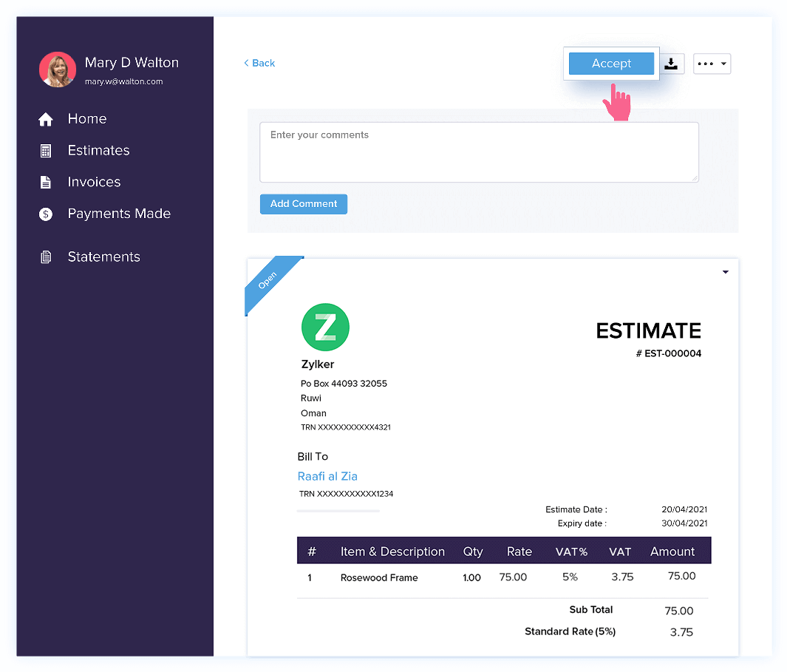787x672 pixels.
Task: Open the three-dots more options dropdown
Action: point(712,64)
